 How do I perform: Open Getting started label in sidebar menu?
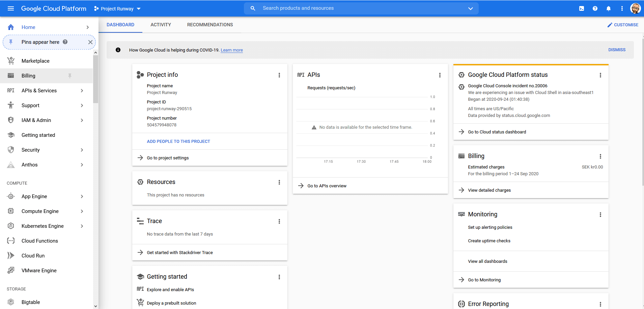click(x=38, y=135)
